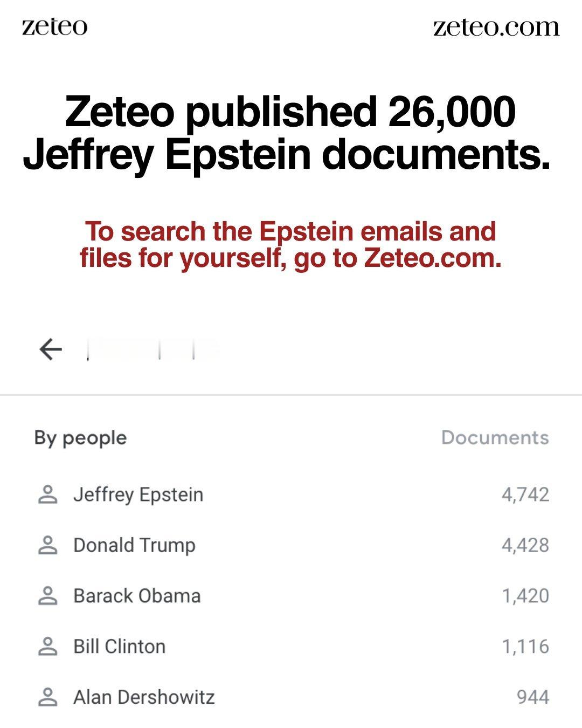Select the person icon beside Alan Dershowitz
Image resolution: width=582 pixels, height=728 pixels.
pos(49,697)
